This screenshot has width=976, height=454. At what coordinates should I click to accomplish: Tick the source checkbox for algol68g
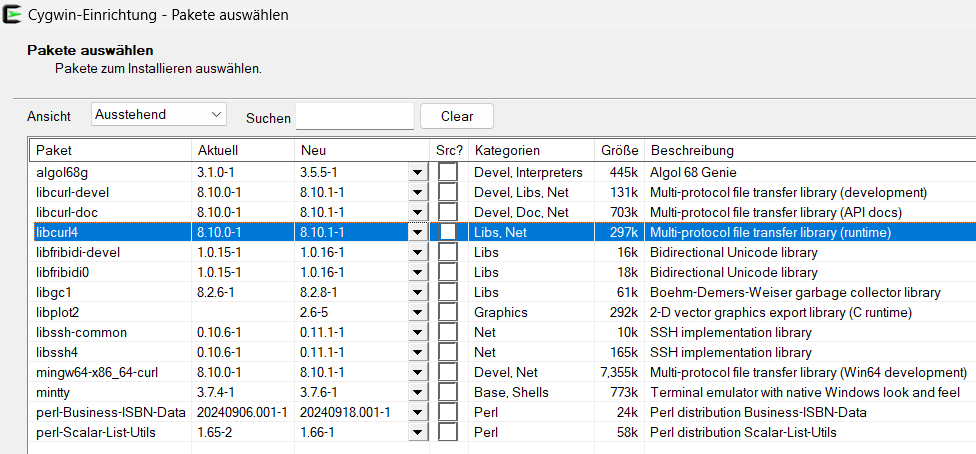point(448,172)
